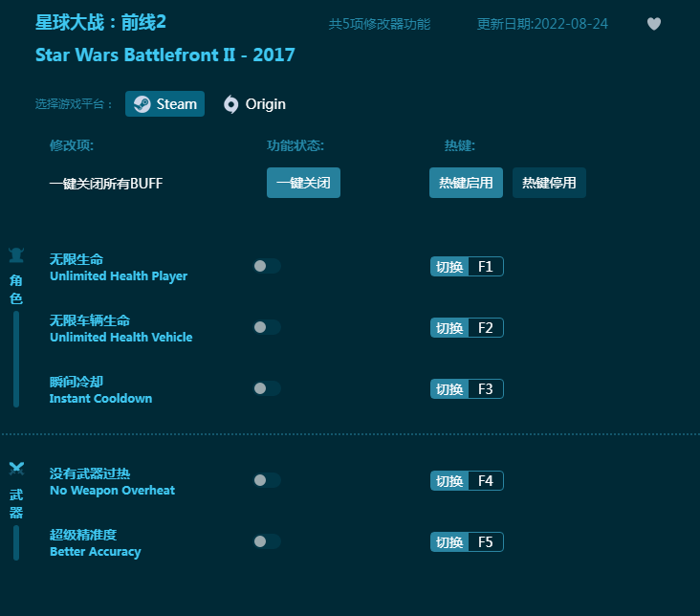The image size is (700, 616).
Task: Click the 没有武器过热 label
Action: pyautogui.click(x=90, y=473)
